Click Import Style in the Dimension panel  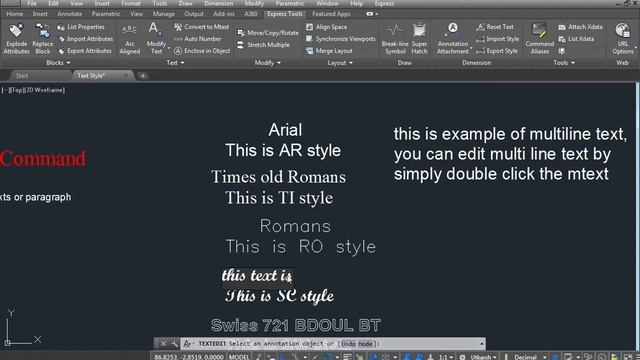coord(497,39)
